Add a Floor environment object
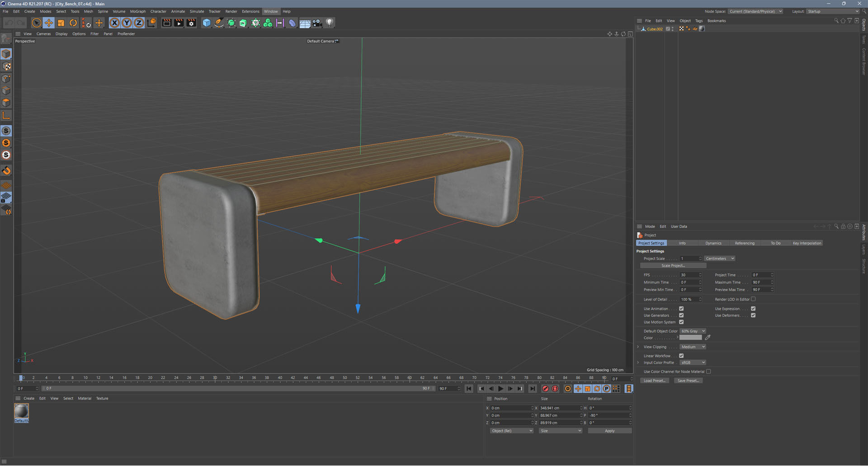The width and height of the screenshot is (868, 466). 305,23
